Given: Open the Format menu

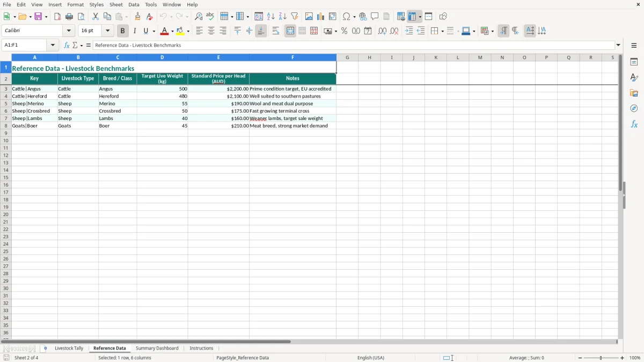Looking at the screenshot, I should (x=76, y=4).
